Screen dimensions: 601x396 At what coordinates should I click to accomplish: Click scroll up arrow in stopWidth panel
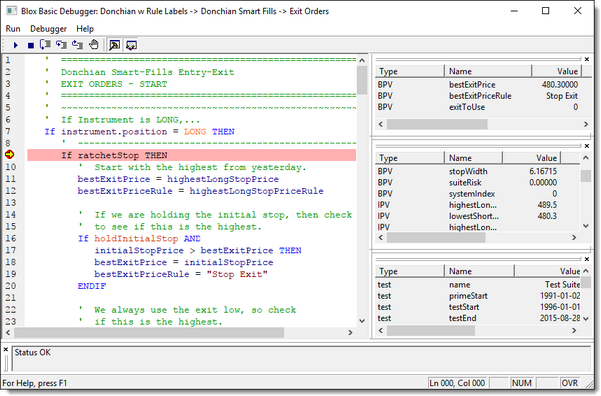[x=586, y=158]
